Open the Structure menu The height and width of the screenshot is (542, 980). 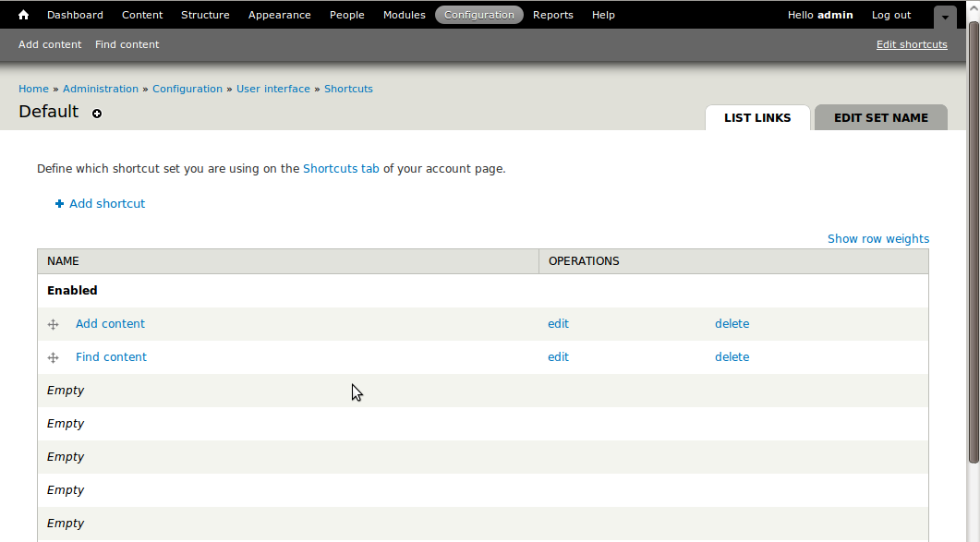(205, 15)
